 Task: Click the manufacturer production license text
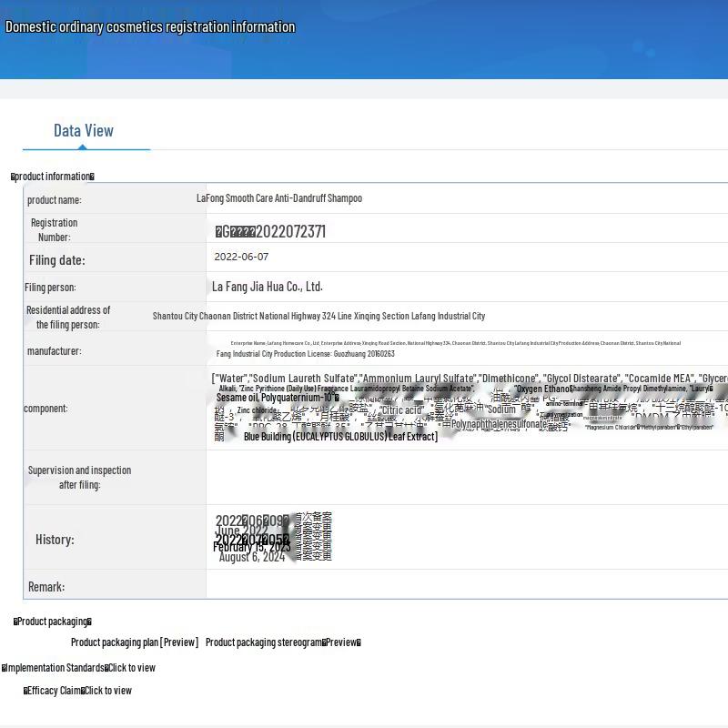306,353
